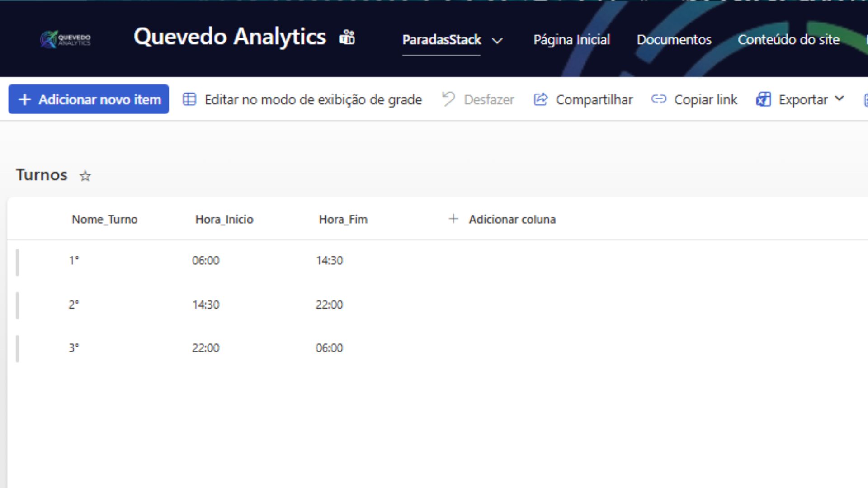Sort by the Nome_Turno column header
The width and height of the screenshot is (868, 488).
click(x=104, y=219)
